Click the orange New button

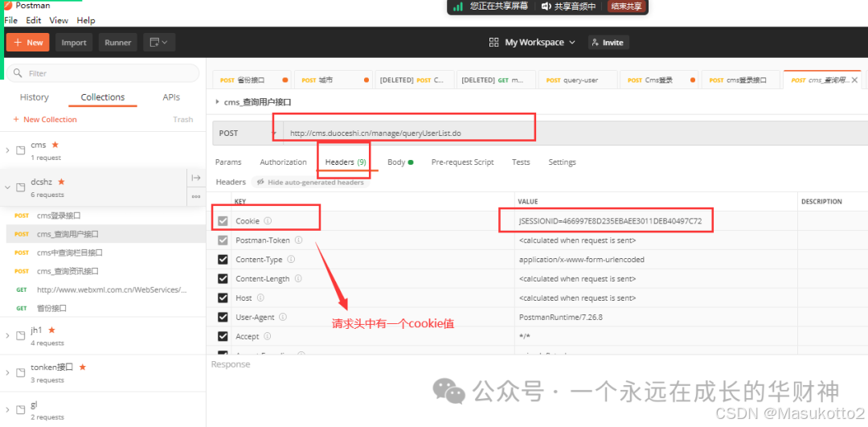coord(28,43)
